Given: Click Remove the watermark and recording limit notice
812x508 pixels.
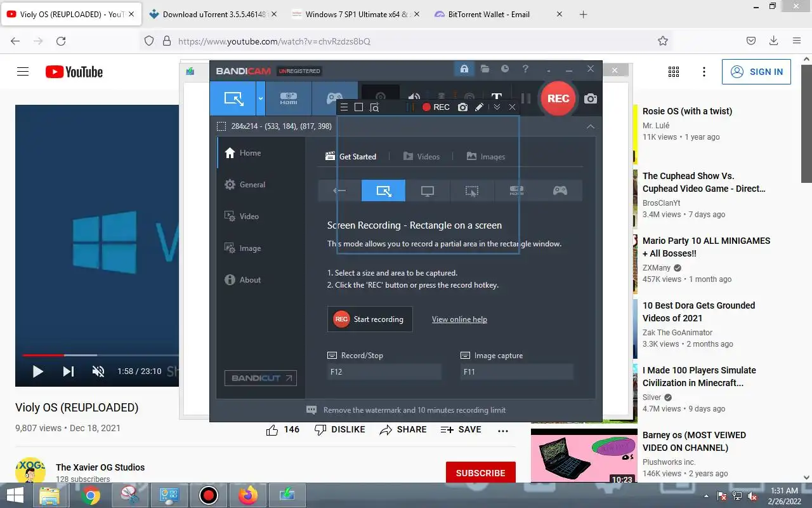Looking at the screenshot, I should pos(406,410).
